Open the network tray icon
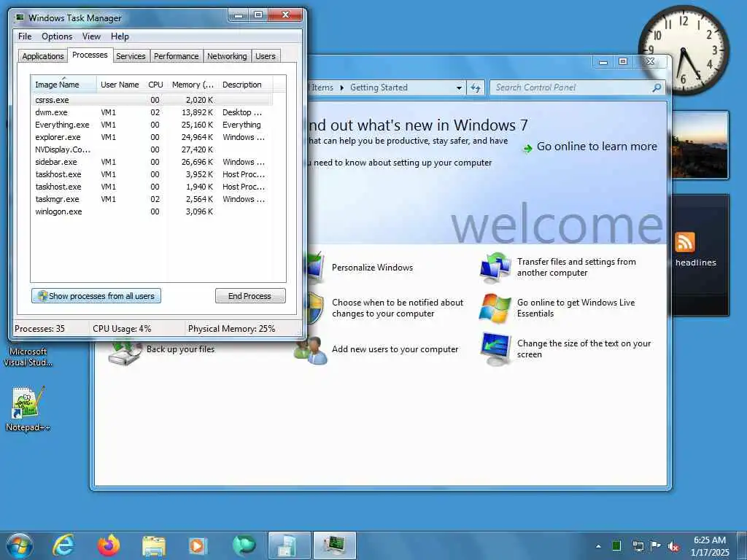The height and width of the screenshot is (560, 747). click(638, 546)
